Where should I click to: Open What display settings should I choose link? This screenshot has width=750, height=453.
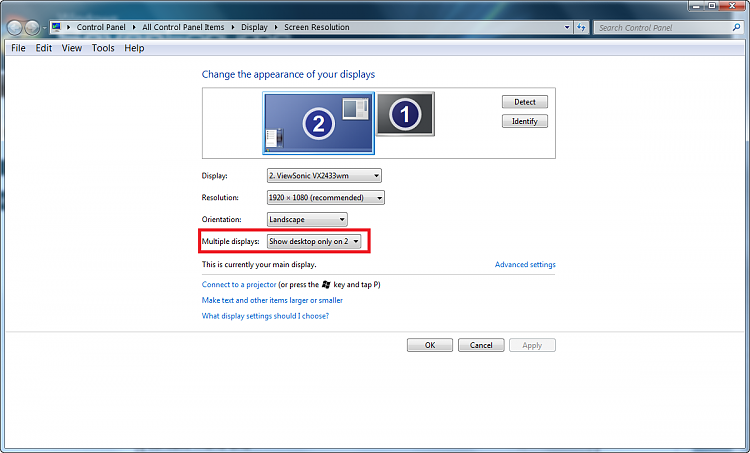(265, 316)
